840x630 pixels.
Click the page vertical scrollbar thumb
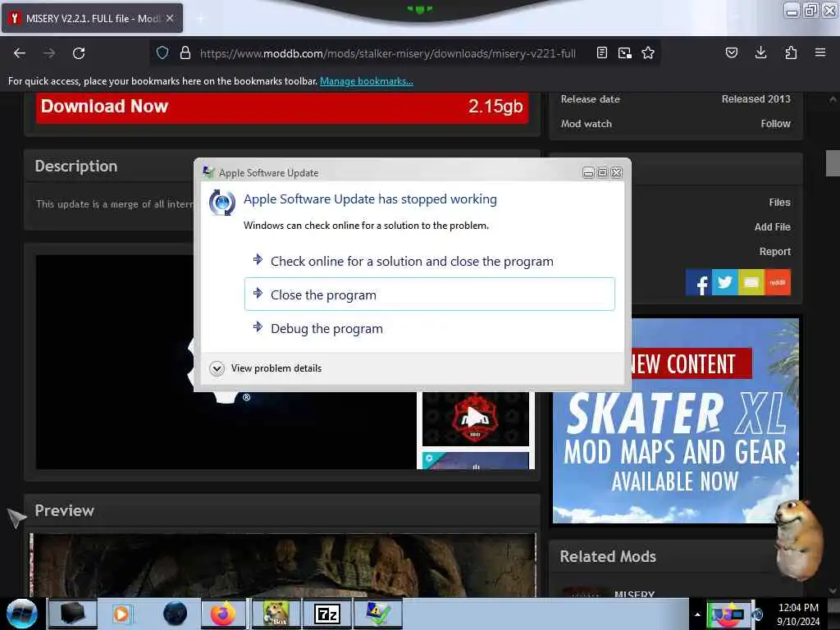[x=833, y=163]
